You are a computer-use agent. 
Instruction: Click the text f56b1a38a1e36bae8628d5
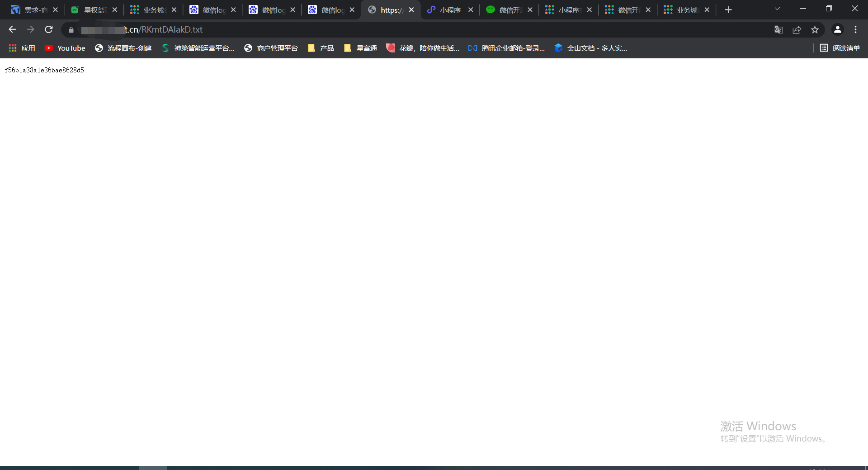coord(44,70)
